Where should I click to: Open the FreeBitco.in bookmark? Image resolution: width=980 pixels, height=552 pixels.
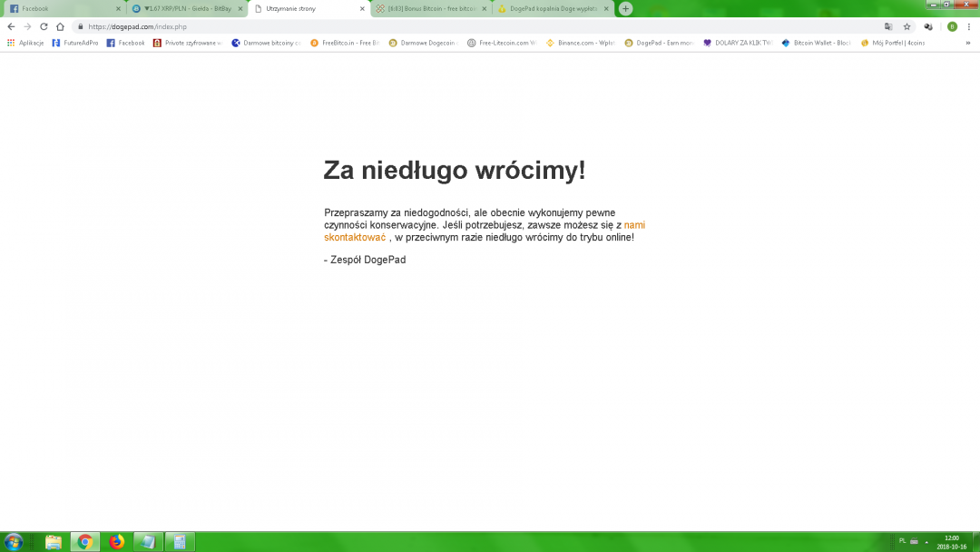(x=345, y=43)
